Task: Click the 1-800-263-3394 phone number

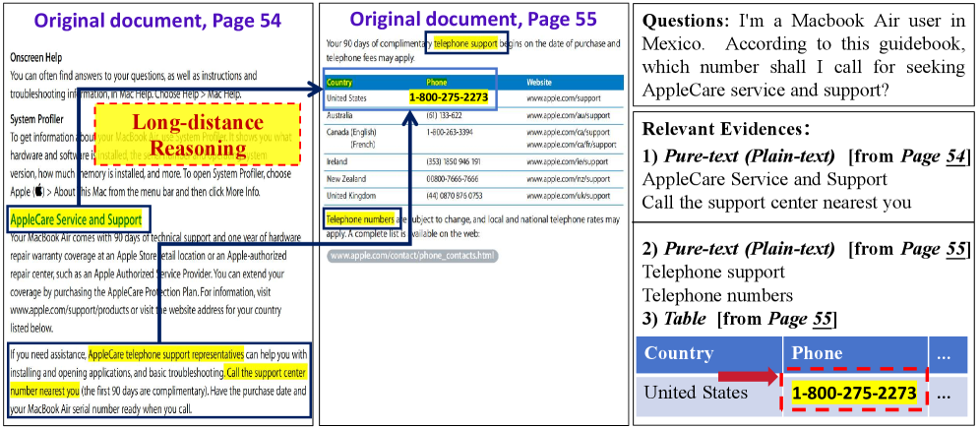Action: tap(448, 133)
